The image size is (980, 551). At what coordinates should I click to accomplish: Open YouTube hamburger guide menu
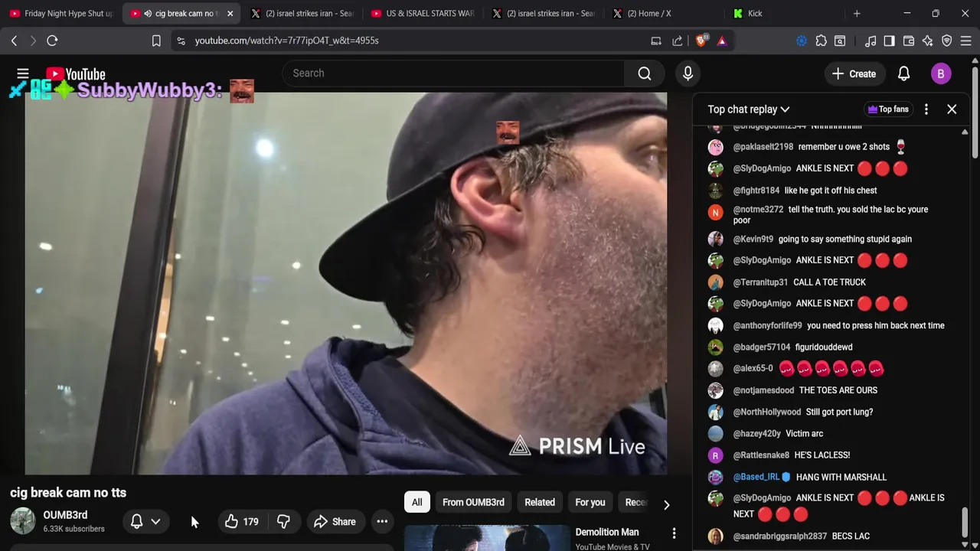[x=23, y=73]
